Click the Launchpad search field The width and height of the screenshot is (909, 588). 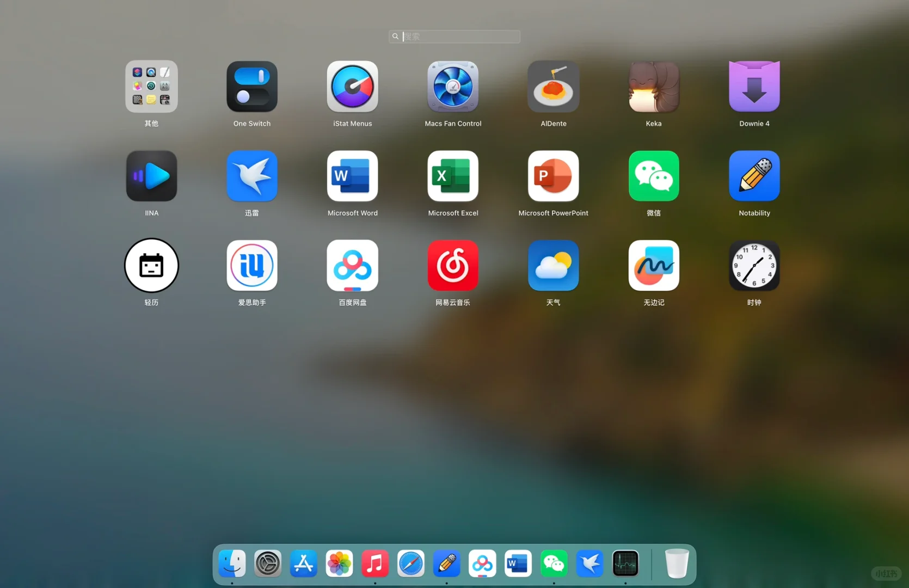point(454,36)
